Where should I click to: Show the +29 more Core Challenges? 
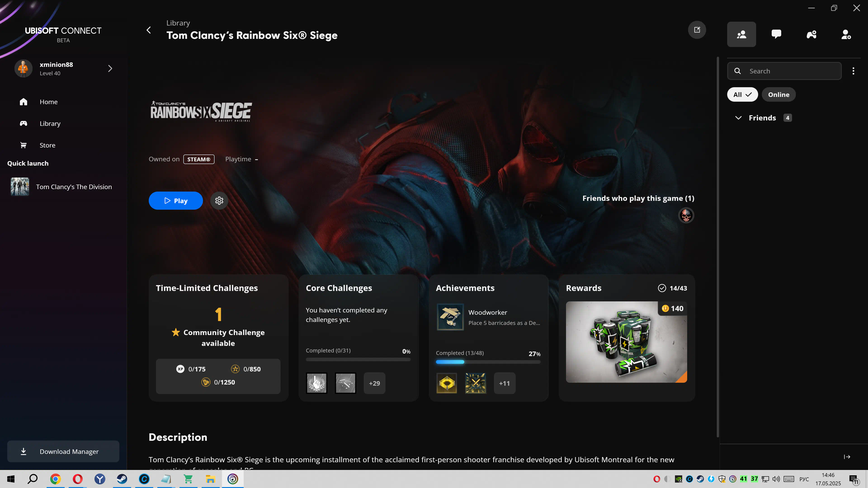point(374,383)
